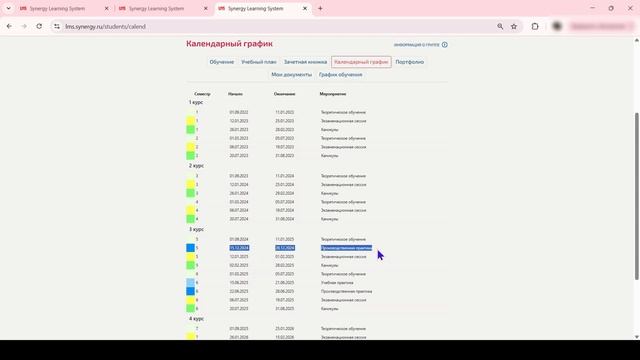Click the yellow swatch in row starting 12.01.2024
The height and width of the screenshot is (360, 640).
191,184
